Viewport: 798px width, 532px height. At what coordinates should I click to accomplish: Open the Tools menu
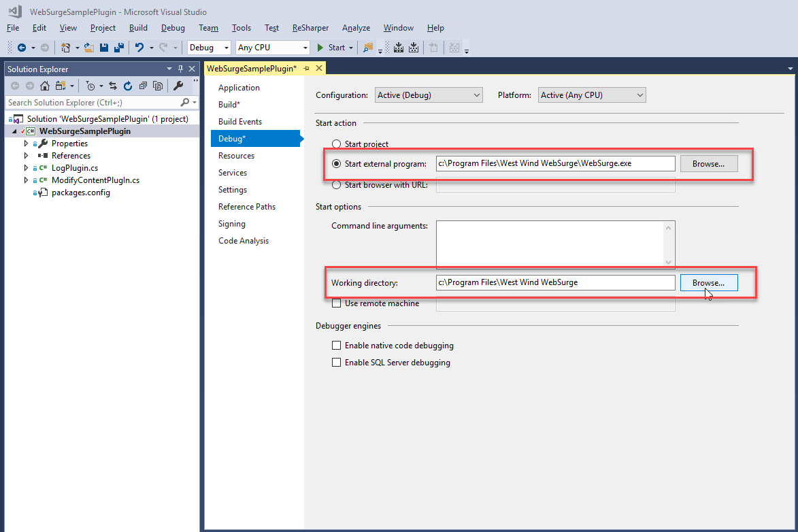[x=242, y=28]
